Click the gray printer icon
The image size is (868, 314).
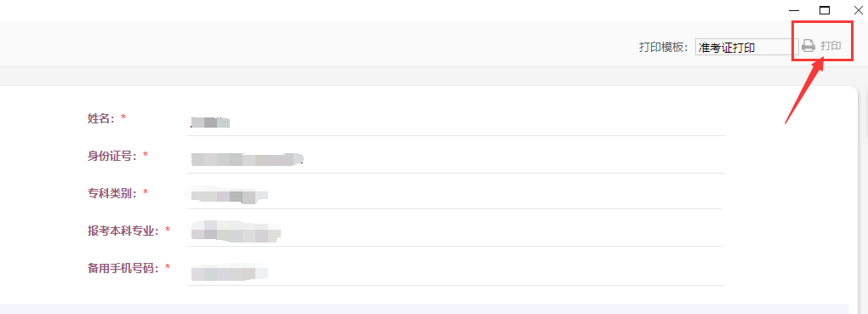tap(808, 46)
